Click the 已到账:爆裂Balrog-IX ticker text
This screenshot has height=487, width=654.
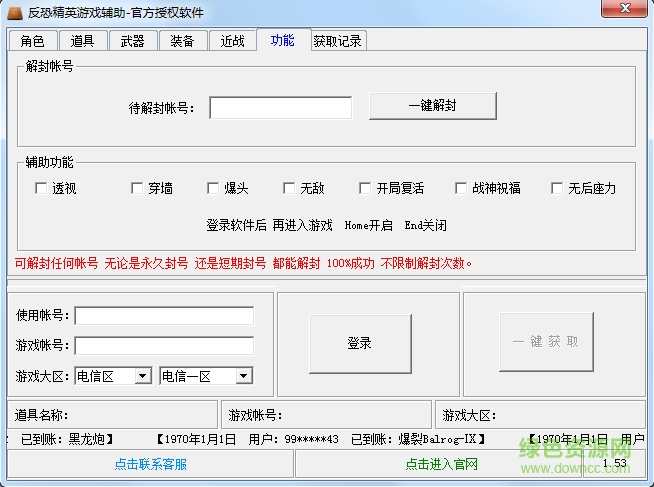pyautogui.click(x=418, y=439)
